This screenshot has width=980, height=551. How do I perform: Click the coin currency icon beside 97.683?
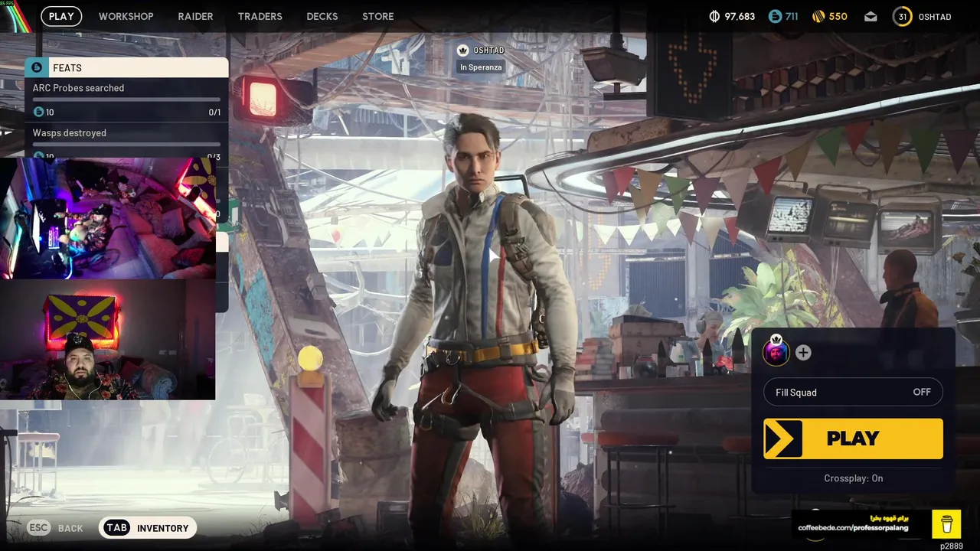715,16
